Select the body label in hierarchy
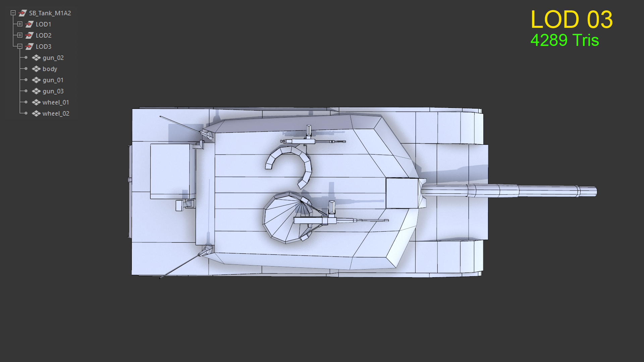The width and height of the screenshot is (644, 362). (50, 69)
